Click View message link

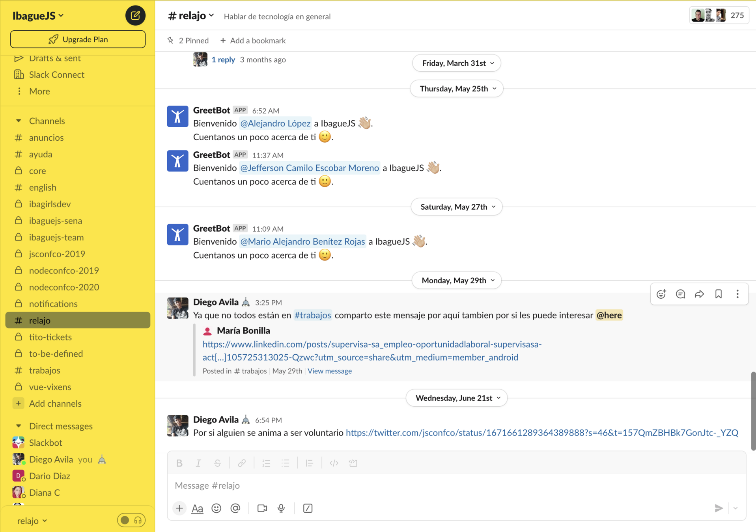point(330,371)
